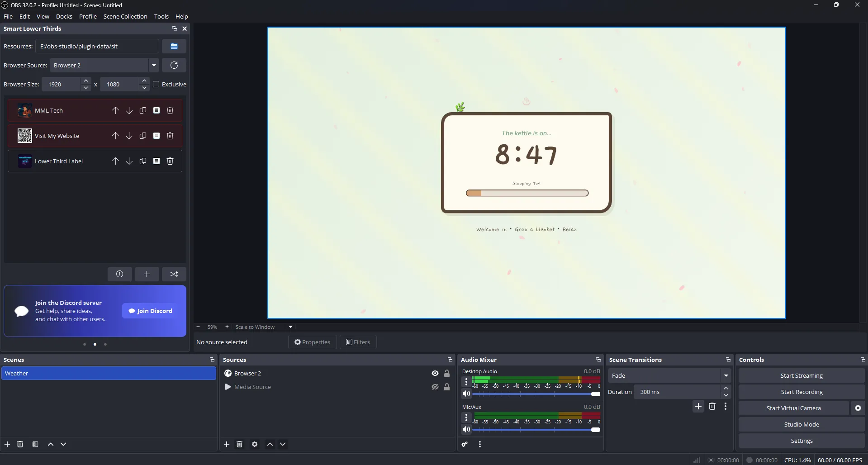Open advanced audio properties gear
Viewport: 868px width, 465px height.
[464, 444]
